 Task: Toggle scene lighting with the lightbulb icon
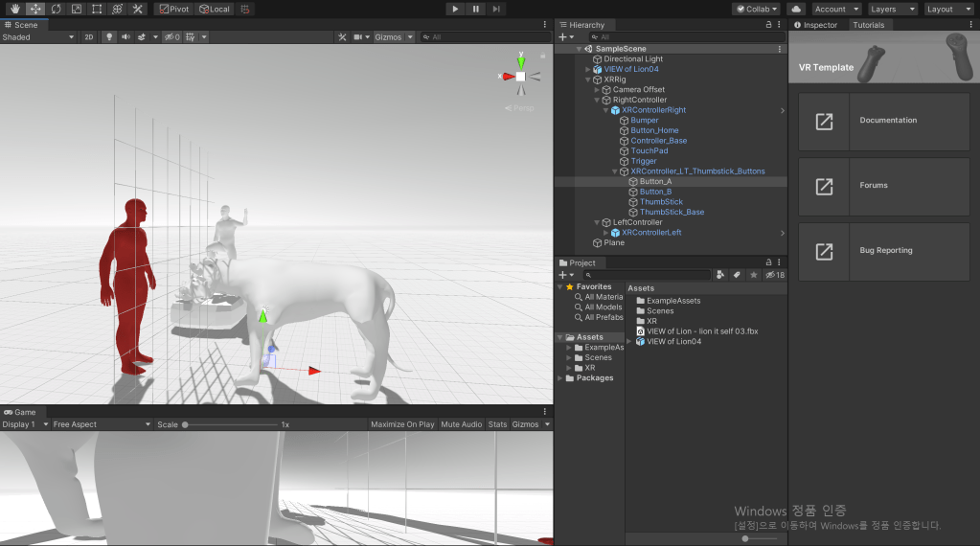108,37
